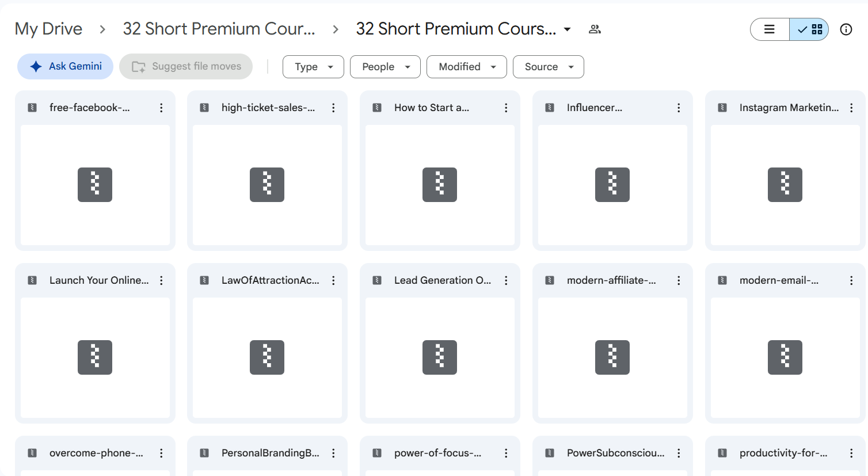Click the productivity-for-... file name
Viewport: 868px width, 476px height.
pyautogui.click(x=783, y=453)
